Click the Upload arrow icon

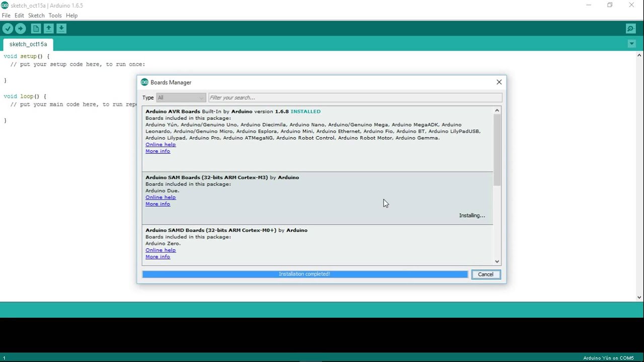coord(21,29)
